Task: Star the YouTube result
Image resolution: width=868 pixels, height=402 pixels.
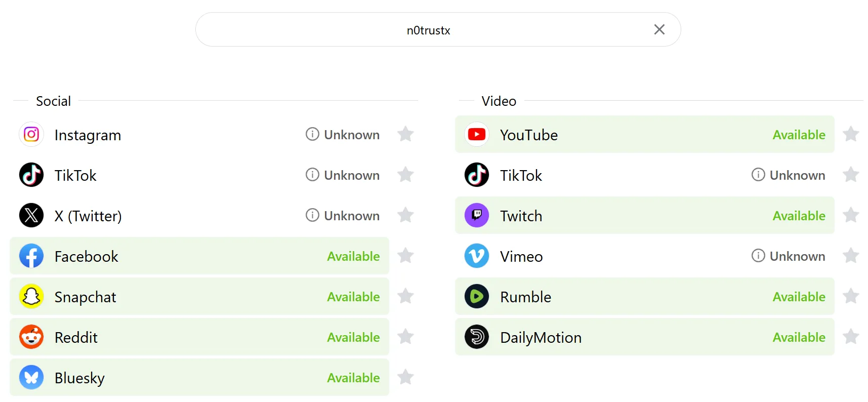Action: tap(851, 134)
